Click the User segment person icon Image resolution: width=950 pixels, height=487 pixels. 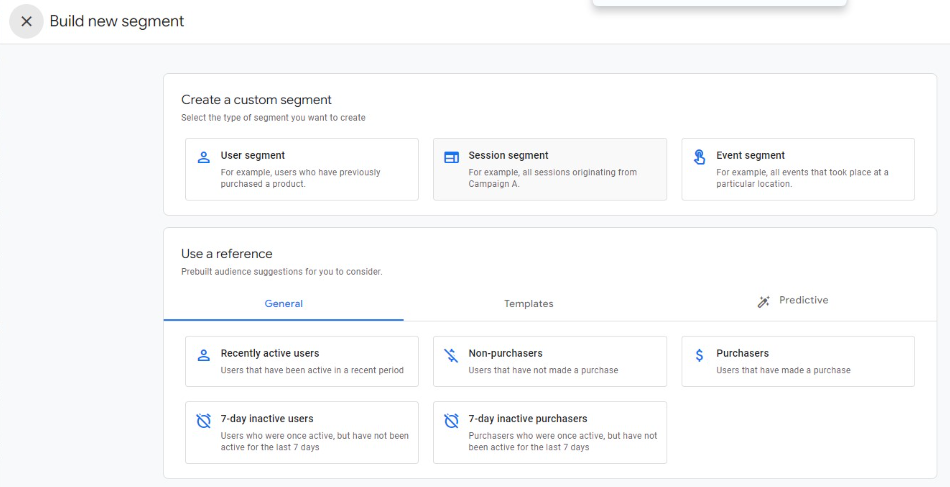(204, 157)
